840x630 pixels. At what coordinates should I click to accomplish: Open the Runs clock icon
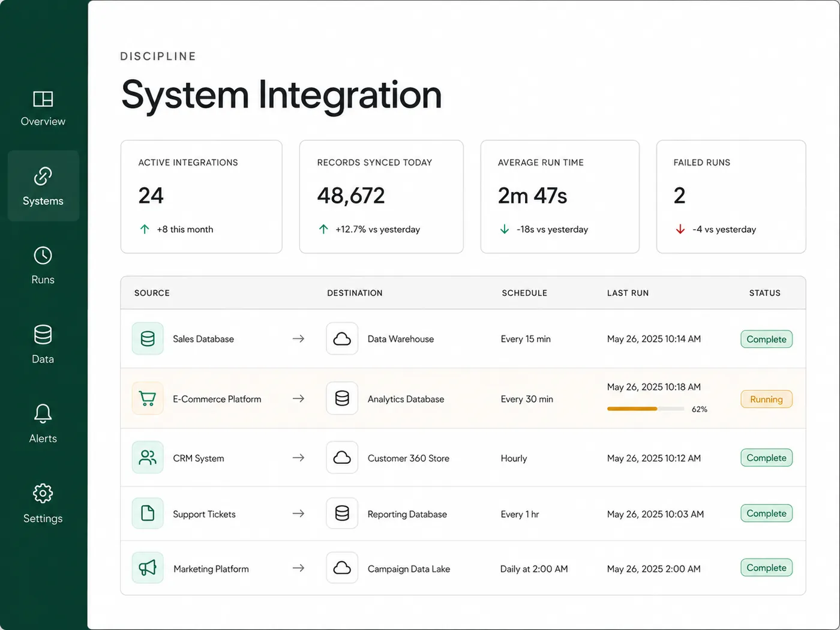pos(43,255)
